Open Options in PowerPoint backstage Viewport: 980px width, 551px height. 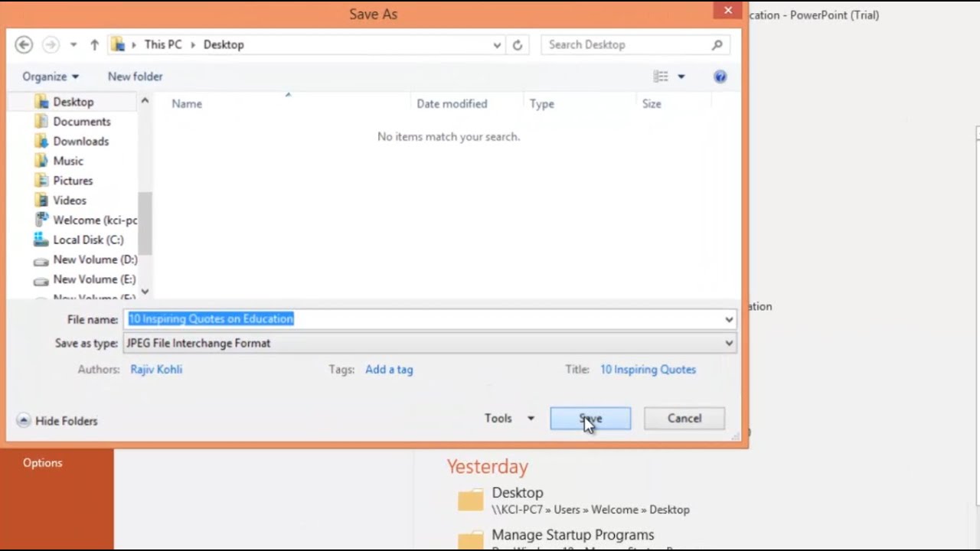[43, 463]
